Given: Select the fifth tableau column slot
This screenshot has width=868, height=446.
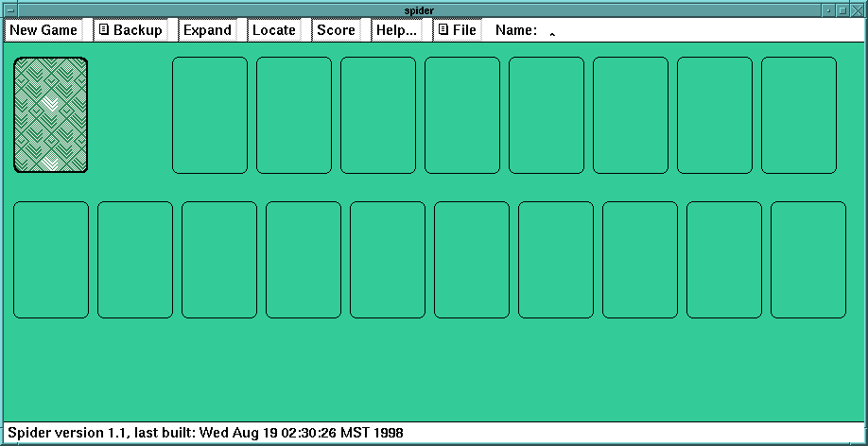Looking at the screenshot, I should pos(388,260).
